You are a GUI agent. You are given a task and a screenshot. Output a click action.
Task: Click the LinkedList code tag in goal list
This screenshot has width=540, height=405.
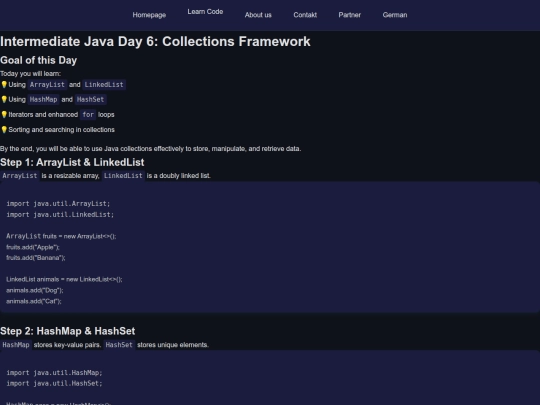click(x=104, y=85)
